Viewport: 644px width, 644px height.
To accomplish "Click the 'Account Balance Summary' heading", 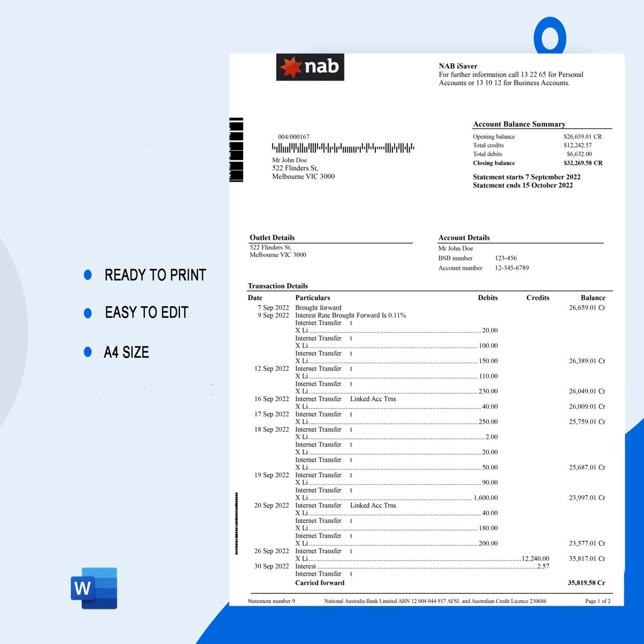I will (x=519, y=124).
